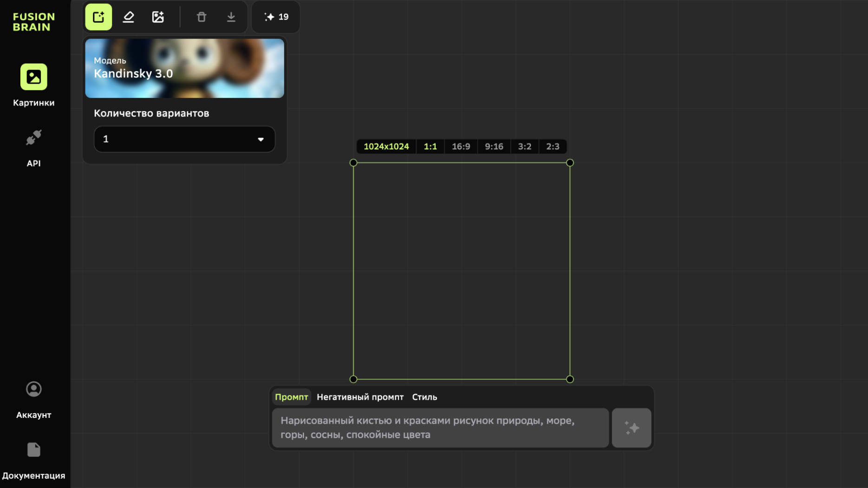Select the 16:9 aspect ratio
The image size is (868, 488).
pos(461,147)
